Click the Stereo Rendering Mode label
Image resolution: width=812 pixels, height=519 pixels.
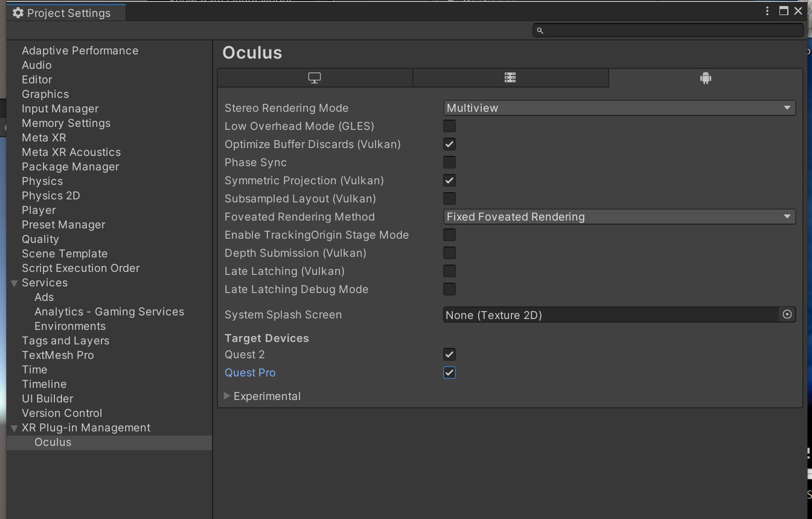pyautogui.click(x=286, y=108)
